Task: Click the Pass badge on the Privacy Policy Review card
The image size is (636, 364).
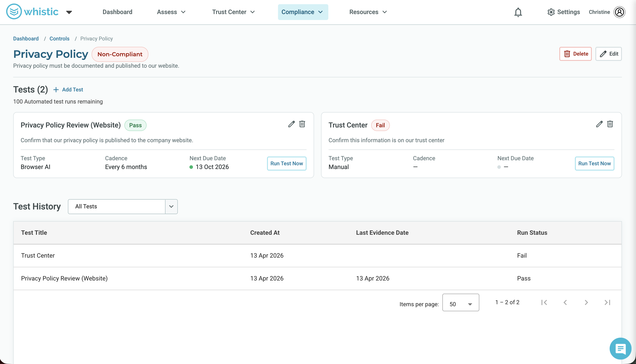Action: point(135,125)
